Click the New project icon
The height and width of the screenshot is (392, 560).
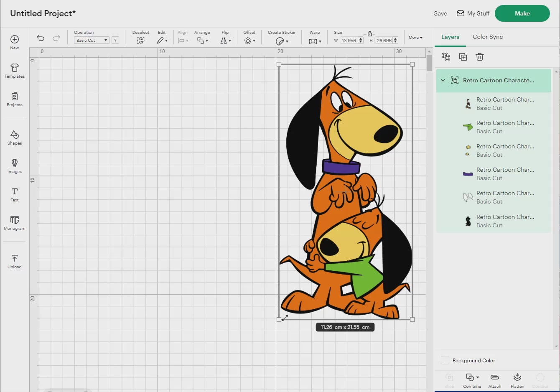pyautogui.click(x=15, y=42)
